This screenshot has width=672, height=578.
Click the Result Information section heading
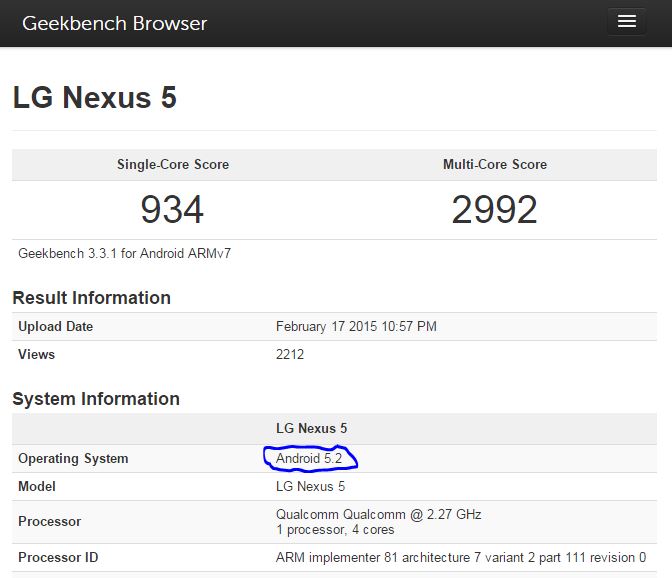click(x=91, y=297)
